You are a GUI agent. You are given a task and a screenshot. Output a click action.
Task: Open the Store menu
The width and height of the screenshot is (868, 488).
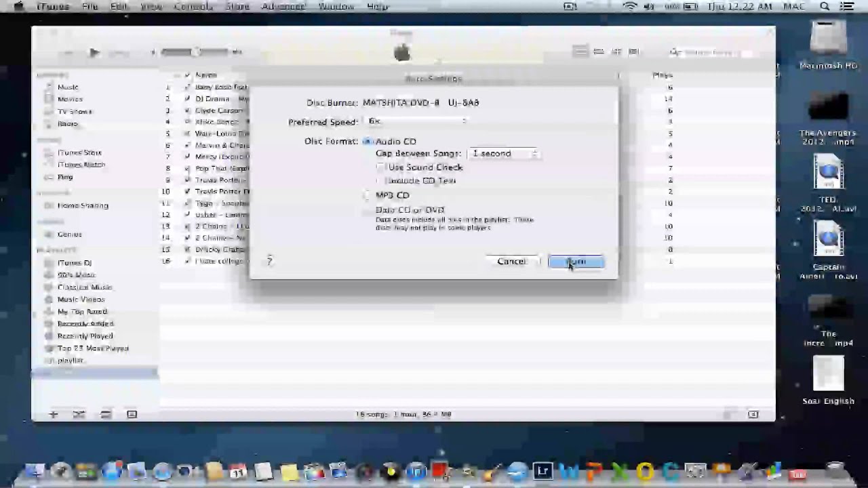coord(237,7)
